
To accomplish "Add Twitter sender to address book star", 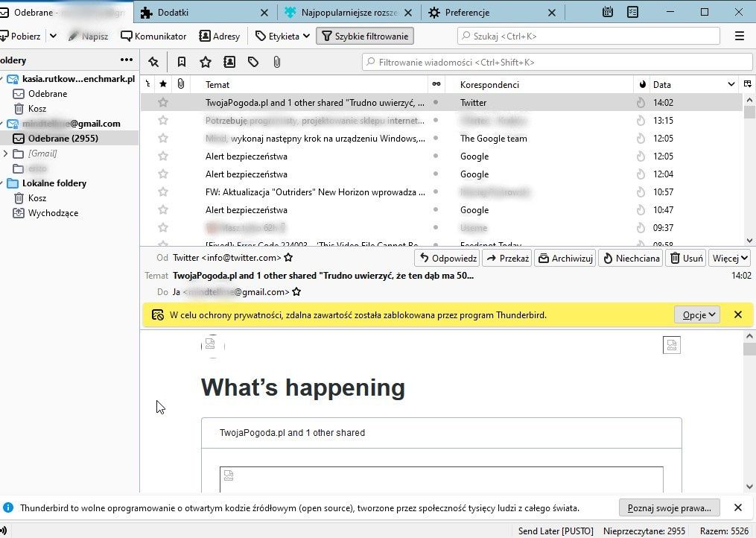I will 288,258.
